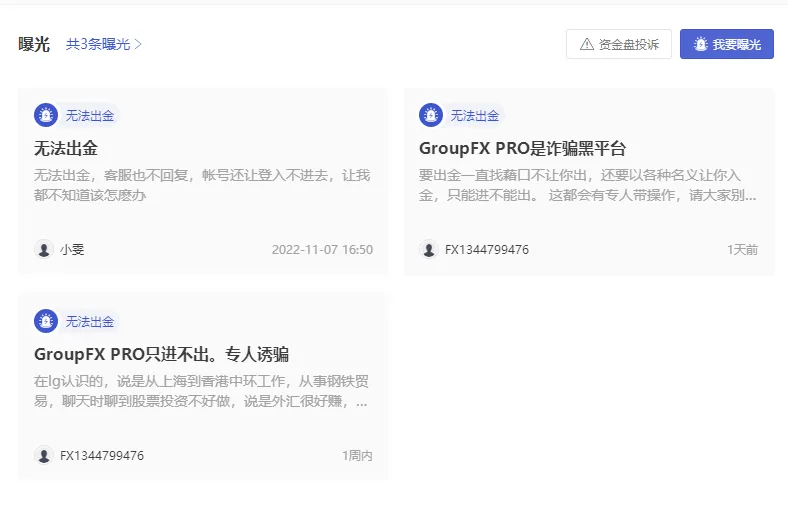Click username FX1344799476 beside 1周内
This screenshot has height=517, width=788.
tap(102, 456)
